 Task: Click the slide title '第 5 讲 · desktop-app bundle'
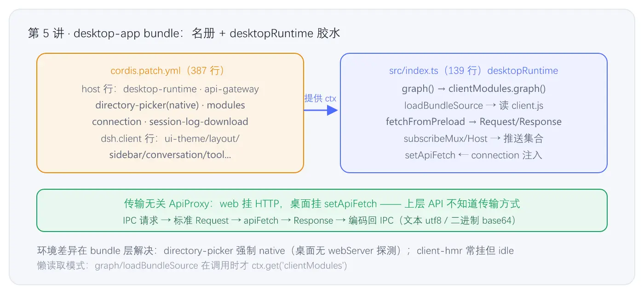point(184,34)
